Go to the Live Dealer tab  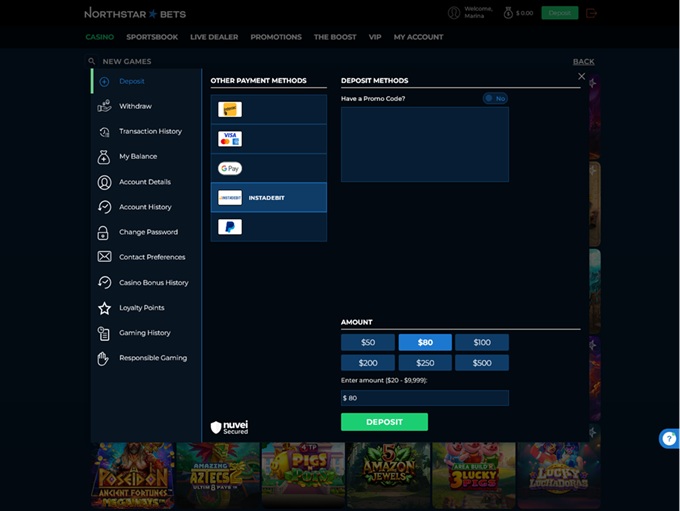coord(214,37)
